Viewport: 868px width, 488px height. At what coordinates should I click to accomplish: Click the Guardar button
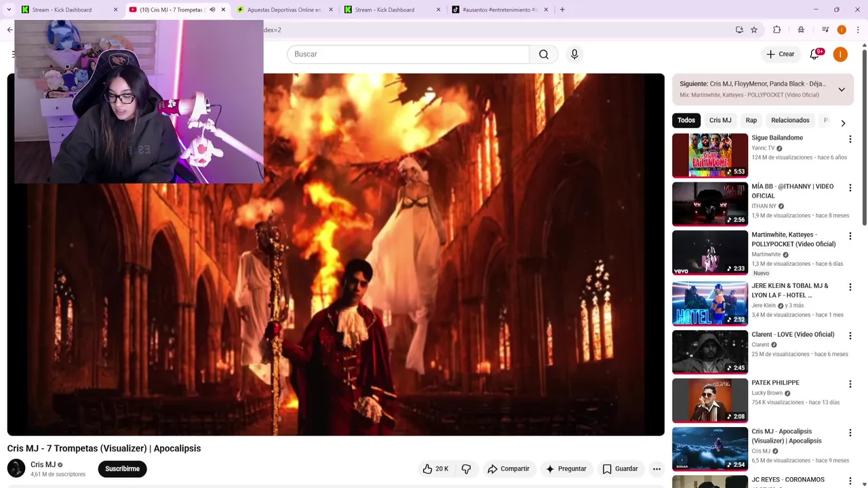point(620,469)
